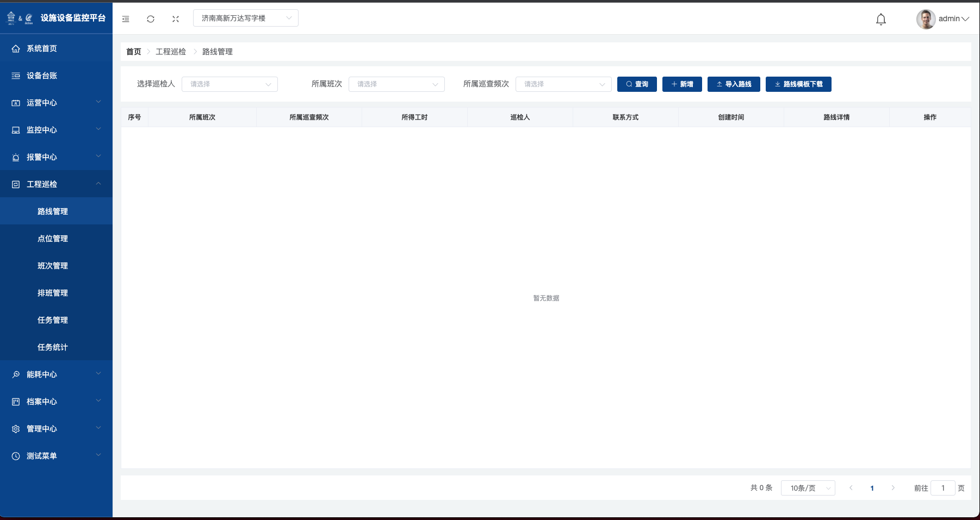Screen dimensions: 980x520
Task: Open the 10条/页 page size selector
Action: (x=808, y=488)
